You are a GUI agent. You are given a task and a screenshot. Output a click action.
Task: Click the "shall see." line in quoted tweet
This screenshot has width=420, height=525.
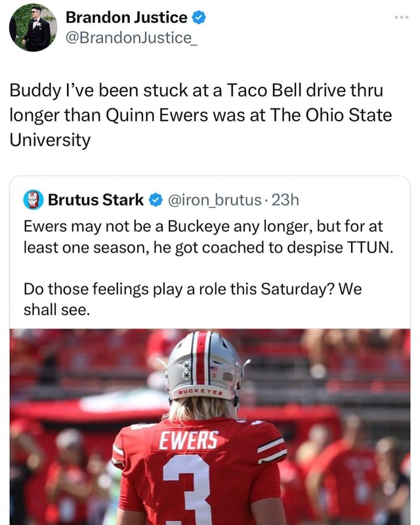(56, 310)
